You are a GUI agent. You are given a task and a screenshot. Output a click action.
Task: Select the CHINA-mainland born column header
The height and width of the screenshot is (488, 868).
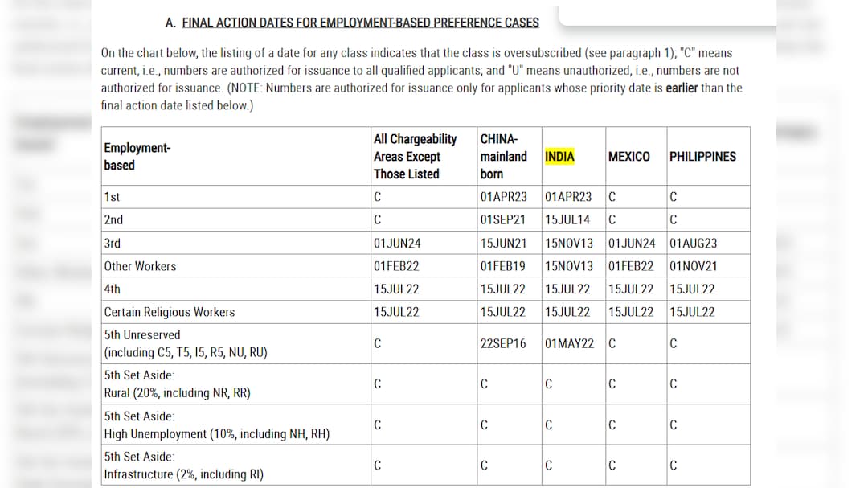pos(503,156)
